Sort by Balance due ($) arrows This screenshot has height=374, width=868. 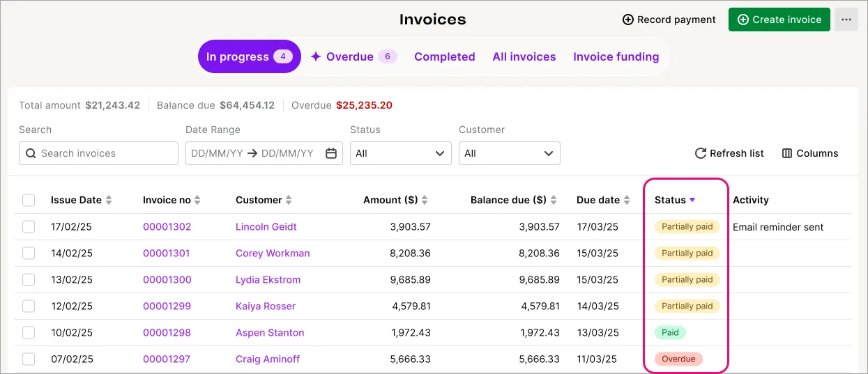coord(554,200)
